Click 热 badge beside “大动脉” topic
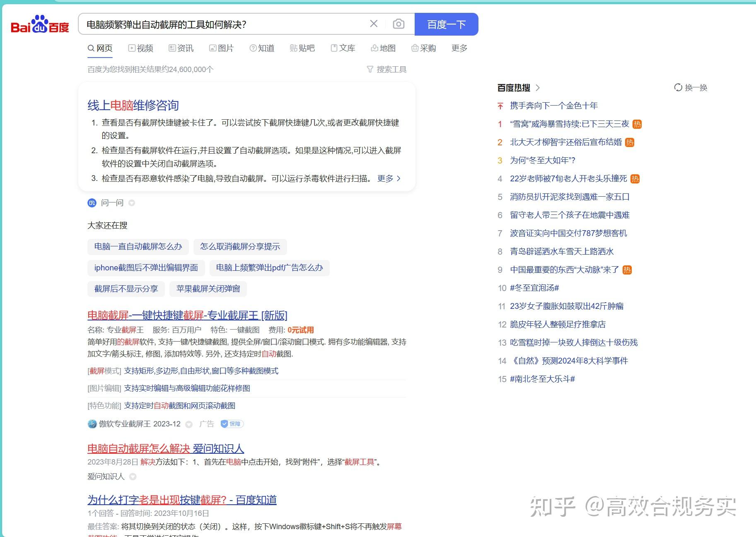756x537 pixels. tap(627, 270)
